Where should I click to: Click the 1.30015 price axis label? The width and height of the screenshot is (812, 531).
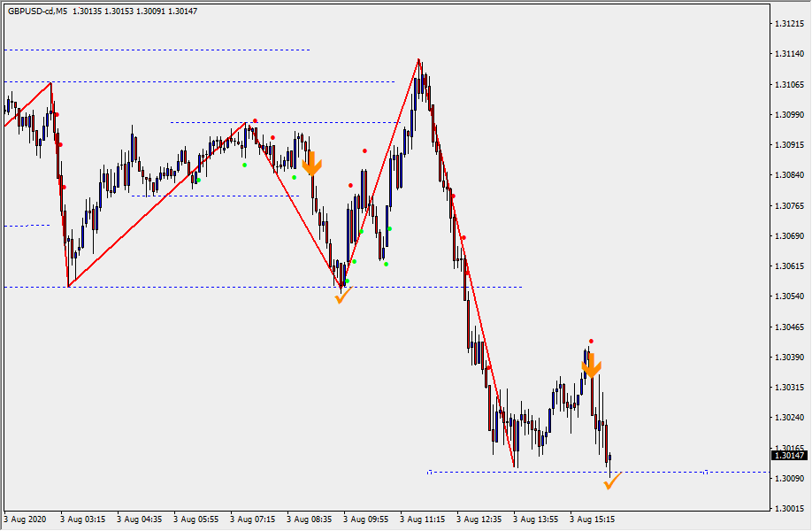pos(788,509)
